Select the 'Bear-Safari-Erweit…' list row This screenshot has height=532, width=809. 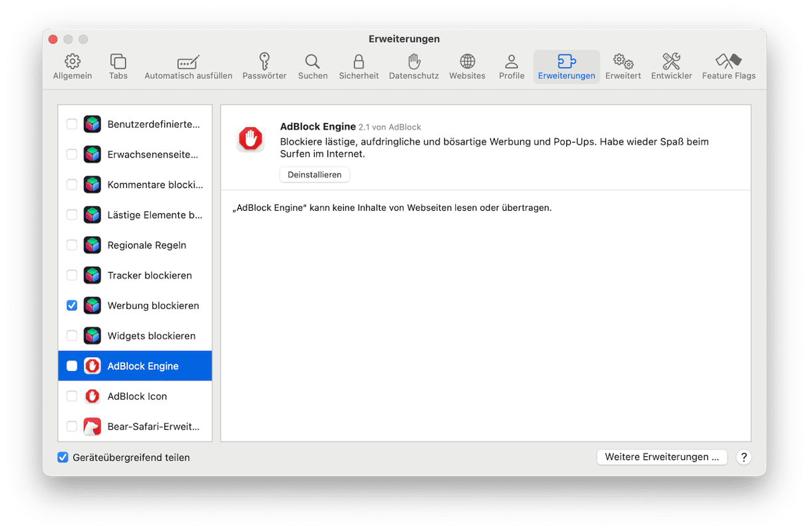[x=135, y=426]
